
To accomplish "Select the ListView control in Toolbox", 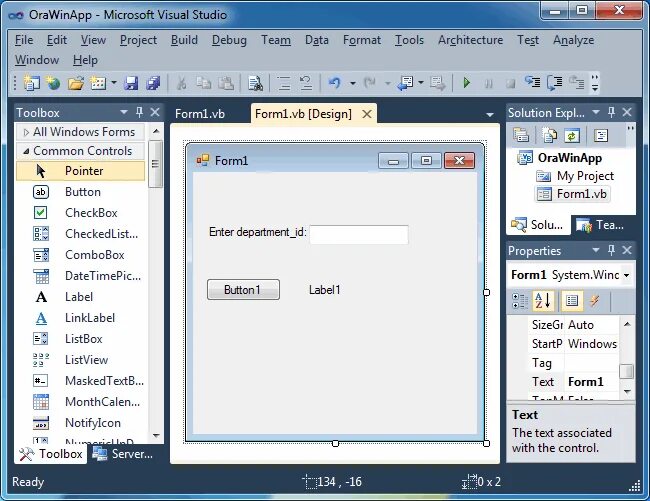I will pyautogui.click(x=80, y=360).
